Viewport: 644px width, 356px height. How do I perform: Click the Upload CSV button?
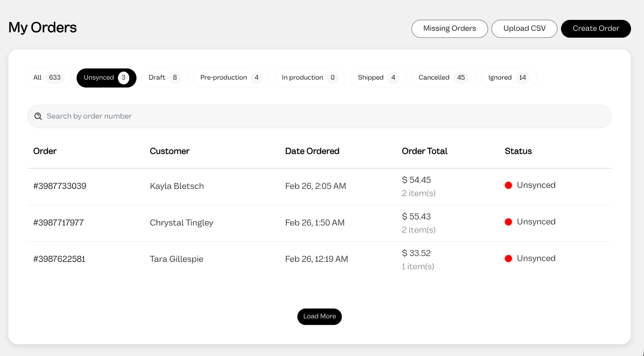click(x=524, y=29)
